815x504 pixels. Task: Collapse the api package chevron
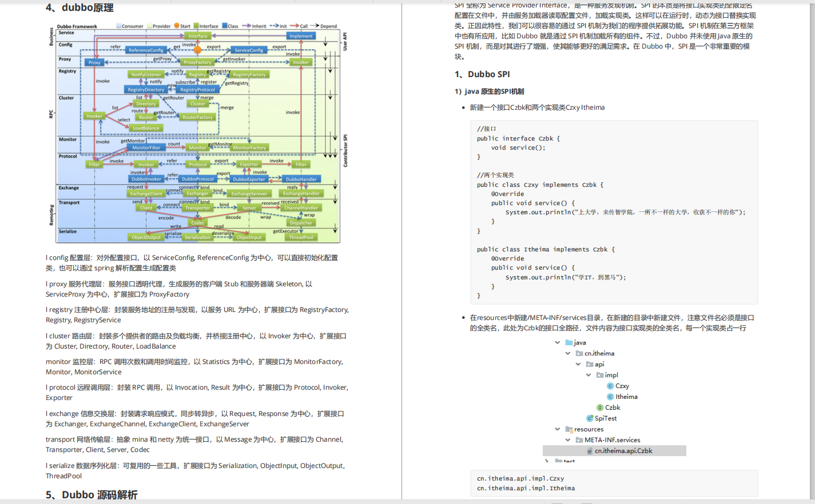(x=578, y=365)
